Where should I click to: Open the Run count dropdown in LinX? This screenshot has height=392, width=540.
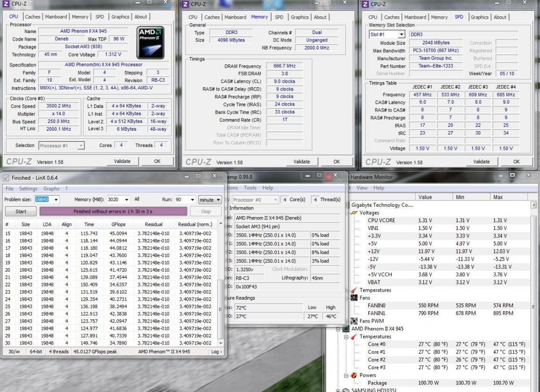[x=192, y=199]
